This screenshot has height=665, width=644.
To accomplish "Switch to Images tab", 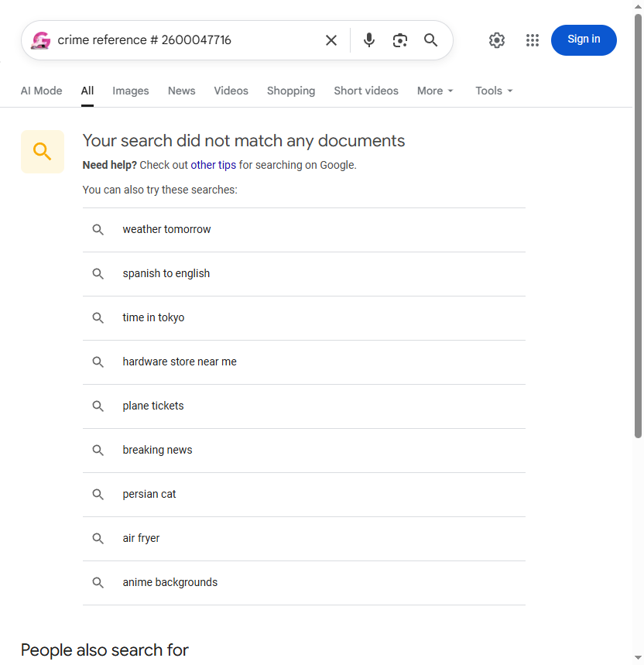I will [131, 91].
